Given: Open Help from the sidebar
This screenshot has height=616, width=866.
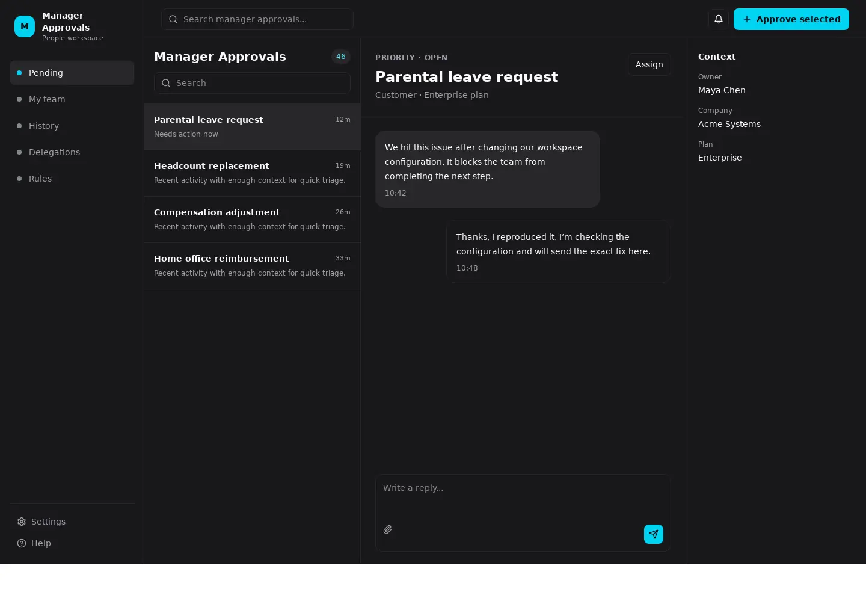Looking at the screenshot, I should coord(72,543).
